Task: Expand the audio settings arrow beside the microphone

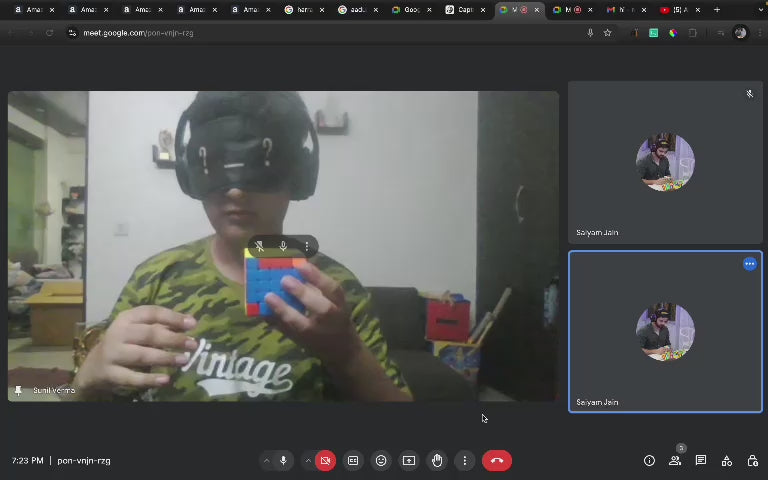Action: [x=266, y=461]
